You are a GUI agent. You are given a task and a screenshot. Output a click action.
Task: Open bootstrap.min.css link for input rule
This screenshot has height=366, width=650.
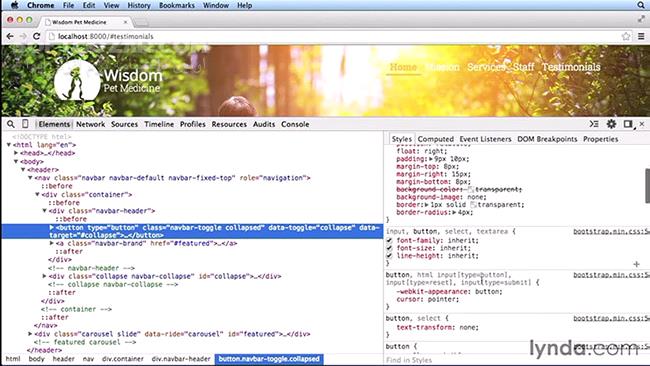click(x=611, y=231)
